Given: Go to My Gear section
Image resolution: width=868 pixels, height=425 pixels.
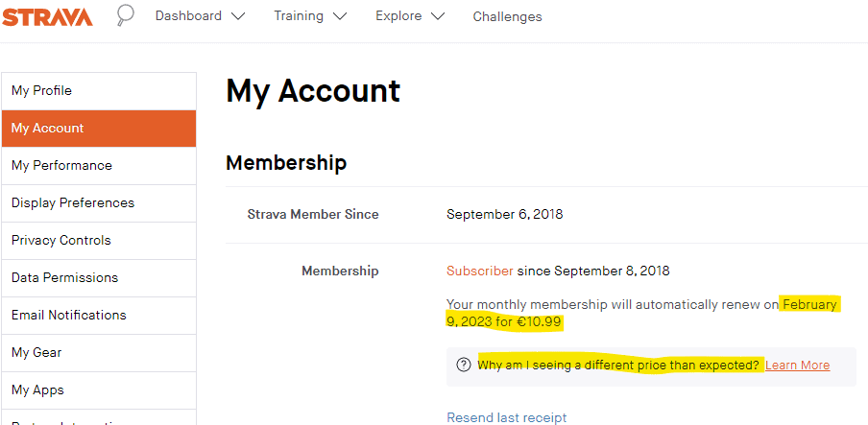Looking at the screenshot, I should coord(99,352).
